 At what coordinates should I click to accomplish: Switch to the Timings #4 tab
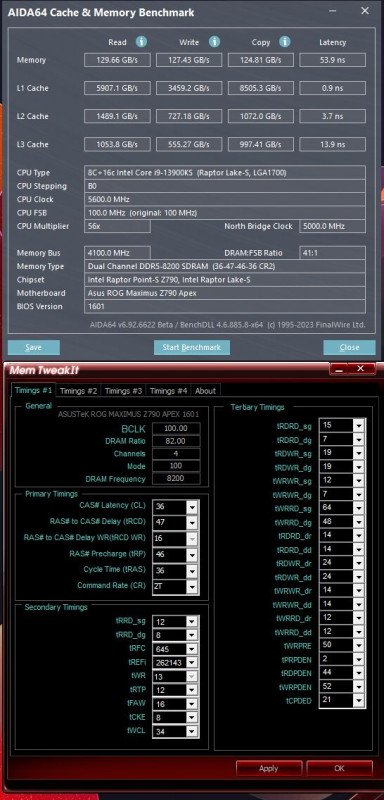pyautogui.click(x=168, y=391)
